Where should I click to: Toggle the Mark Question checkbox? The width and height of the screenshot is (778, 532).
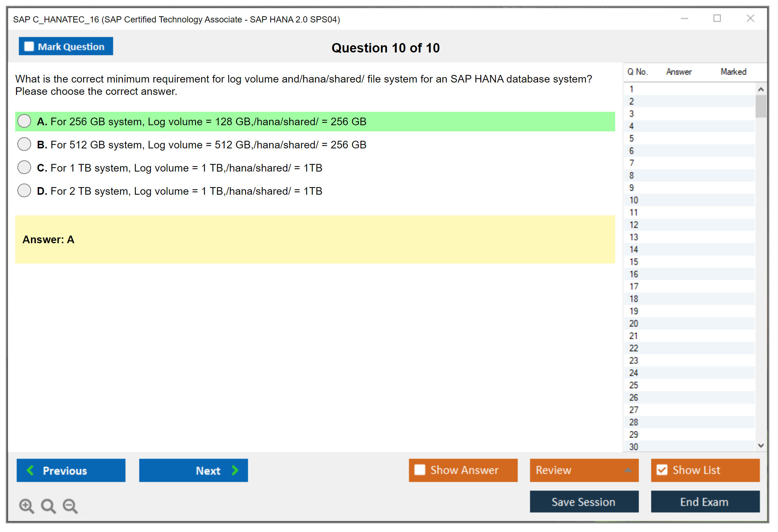click(29, 46)
